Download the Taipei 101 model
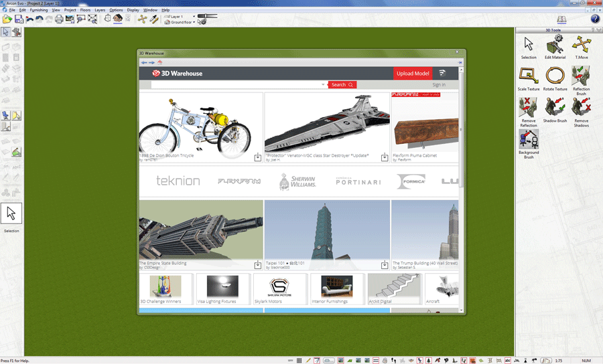Screen dimensions: 603x364 pos(384,264)
